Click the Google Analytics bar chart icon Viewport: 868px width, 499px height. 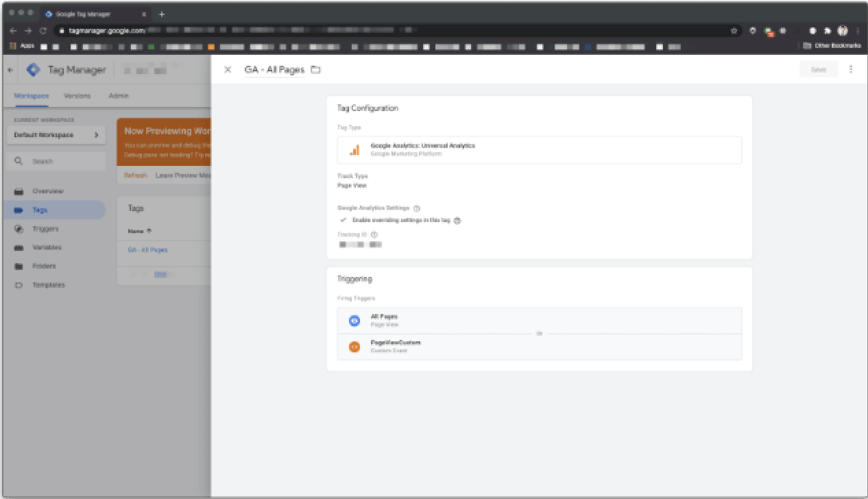(x=354, y=150)
